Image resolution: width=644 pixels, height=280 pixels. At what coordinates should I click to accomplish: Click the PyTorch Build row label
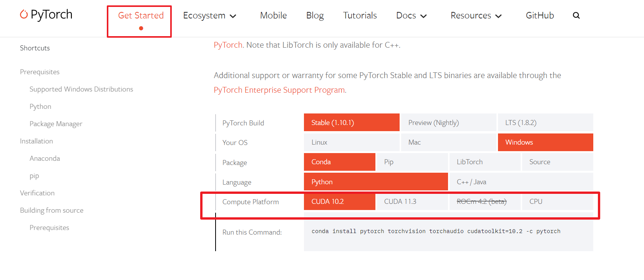243,123
